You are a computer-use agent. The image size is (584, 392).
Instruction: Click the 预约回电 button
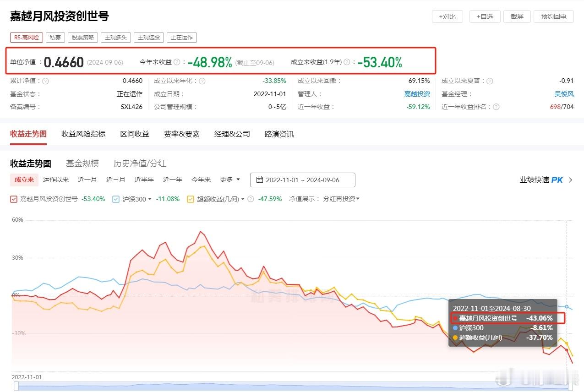(x=554, y=16)
